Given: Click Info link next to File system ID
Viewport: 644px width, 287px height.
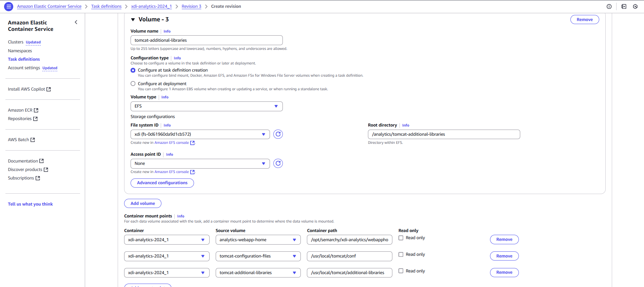Looking at the screenshot, I should pos(167,125).
